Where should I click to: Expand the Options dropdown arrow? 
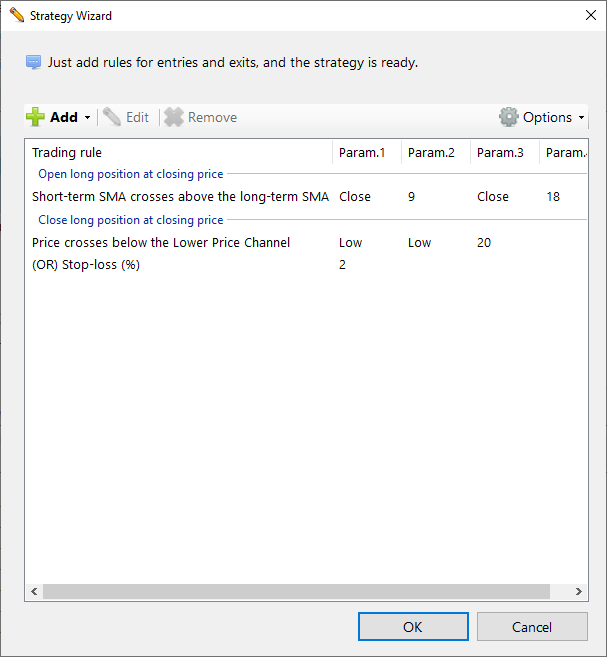tap(581, 118)
